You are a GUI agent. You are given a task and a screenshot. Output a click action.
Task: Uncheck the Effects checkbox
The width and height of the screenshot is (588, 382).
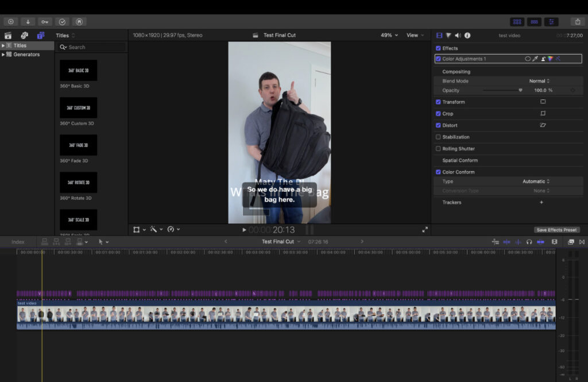tap(438, 48)
